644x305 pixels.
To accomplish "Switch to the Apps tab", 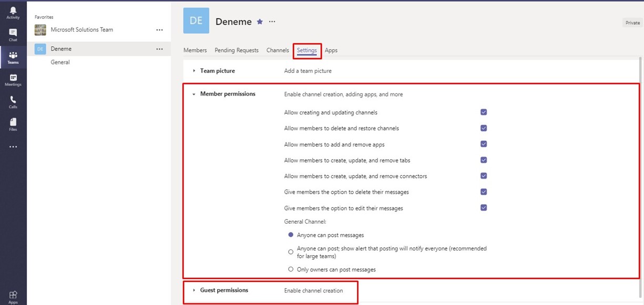I will 331,50.
